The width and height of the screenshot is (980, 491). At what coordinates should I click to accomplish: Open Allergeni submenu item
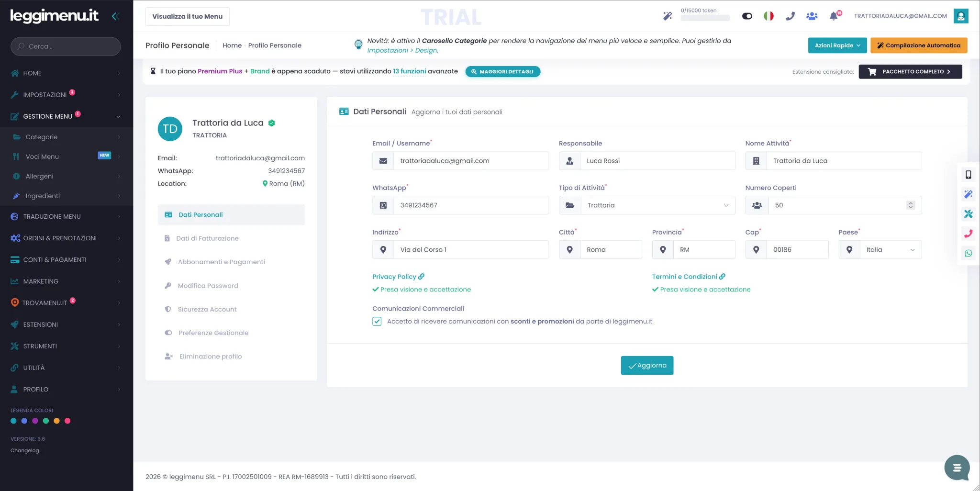pyautogui.click(x=67, y=176)
